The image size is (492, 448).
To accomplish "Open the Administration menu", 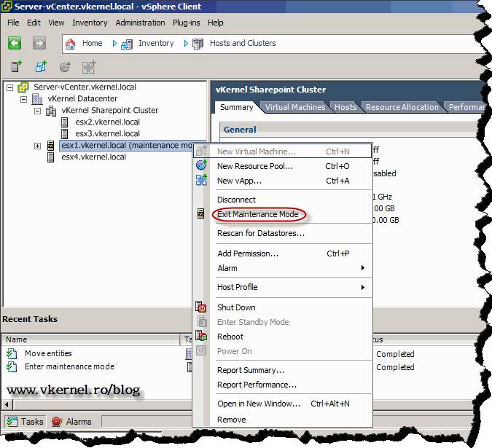I will 140,23.
